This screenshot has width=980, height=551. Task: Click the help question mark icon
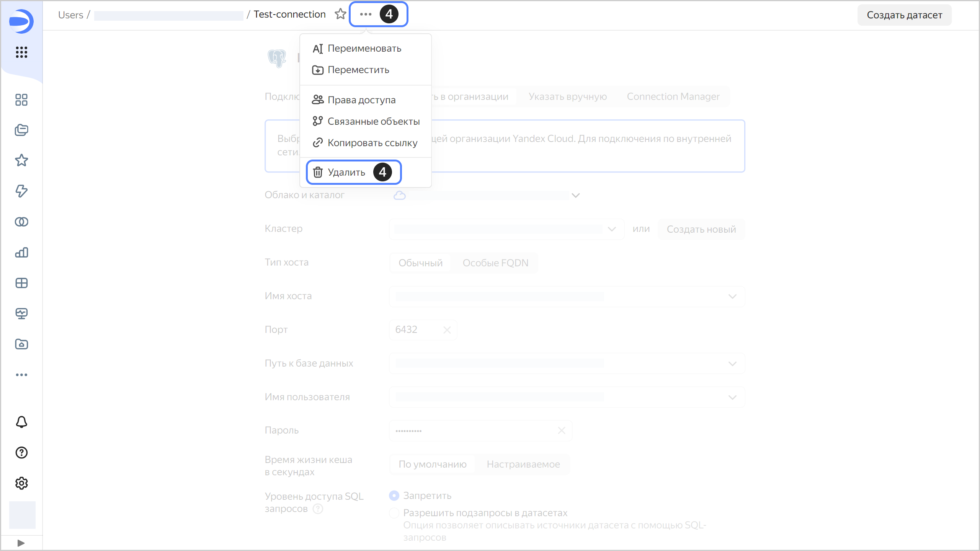(x=21, y=453)
